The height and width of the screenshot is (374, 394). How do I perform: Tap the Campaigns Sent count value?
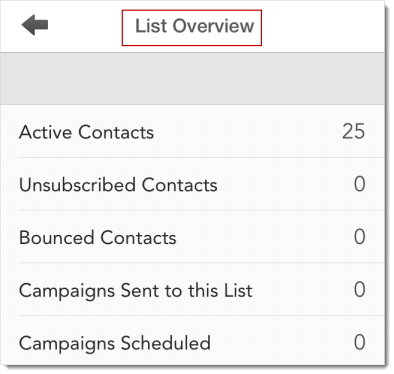point(360,289)
